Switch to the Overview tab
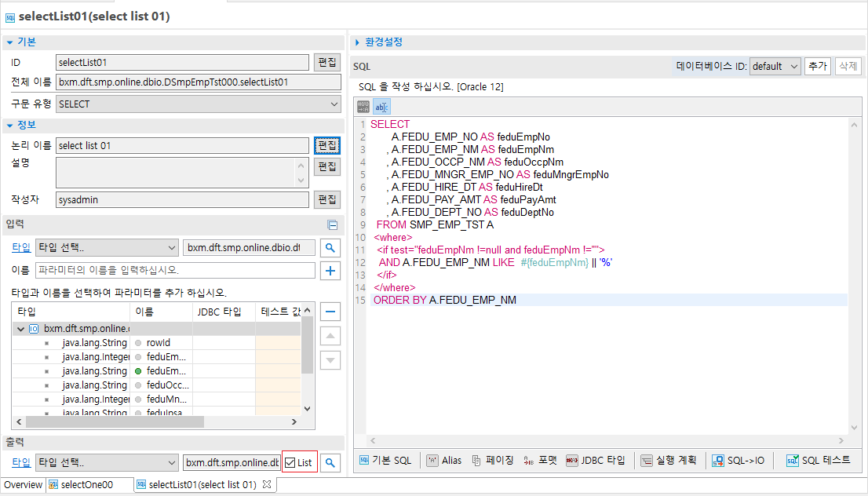 tap(23, 485)
